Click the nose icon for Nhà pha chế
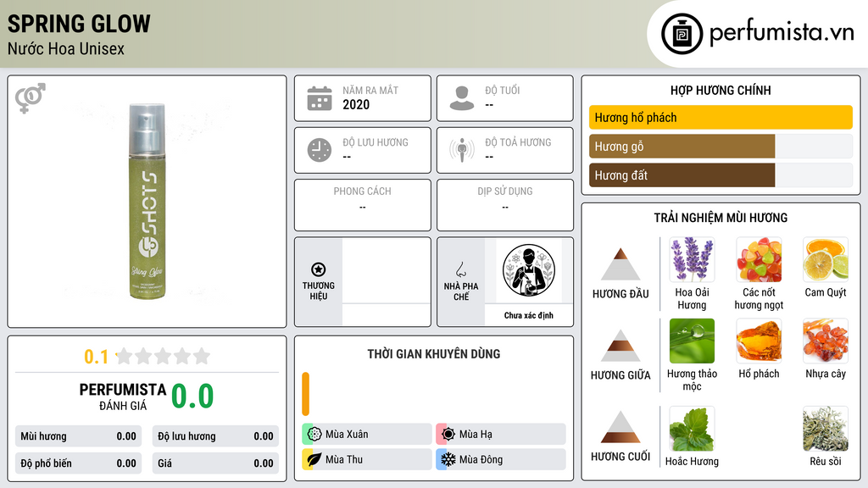 tap(460, 269)
